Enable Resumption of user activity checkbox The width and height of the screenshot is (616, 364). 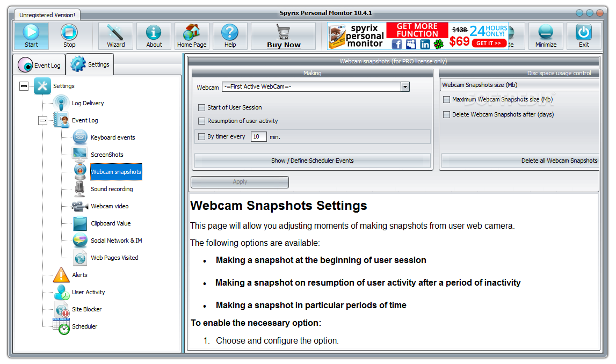tap(201, 121)
